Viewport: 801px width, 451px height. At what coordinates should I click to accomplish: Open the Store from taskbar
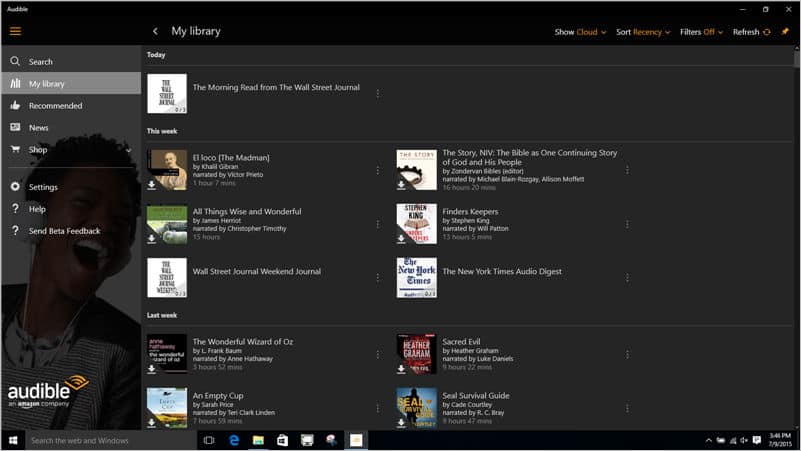(x=282, y=440)
